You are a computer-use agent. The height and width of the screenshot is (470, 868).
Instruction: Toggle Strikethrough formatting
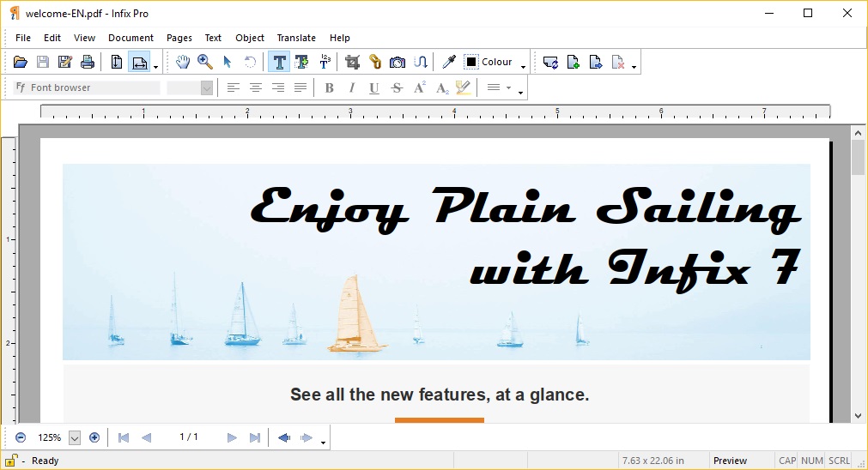click(397, 87)
